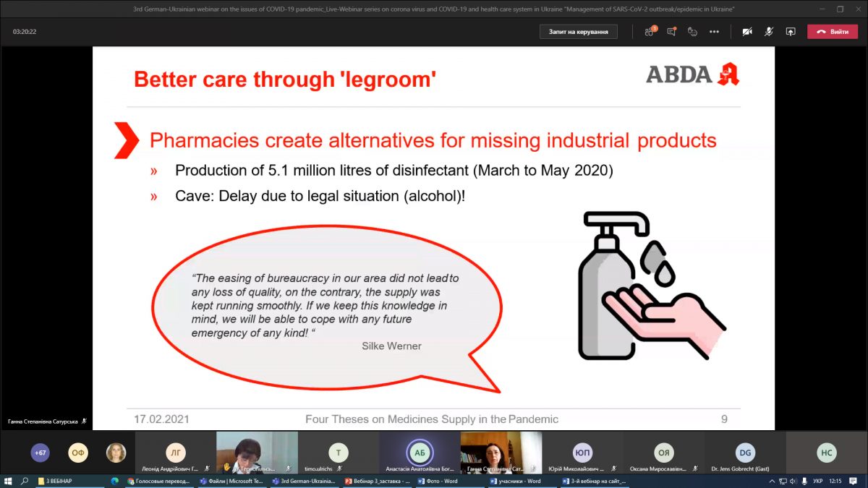The image size is (868, 488).
Task: Open the share content tray
Action: [x=791, y=32]
